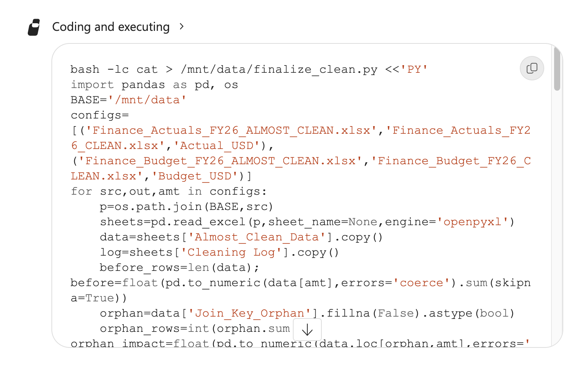
Task: Click the for src,out,amt in configs line
Action: tap(169, 191)
